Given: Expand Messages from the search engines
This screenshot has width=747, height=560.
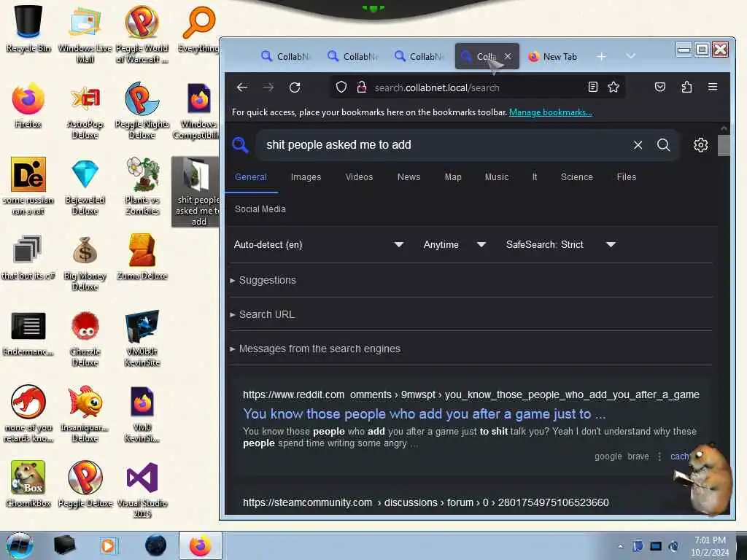Looking at the screenshot, I should point(315,349).
